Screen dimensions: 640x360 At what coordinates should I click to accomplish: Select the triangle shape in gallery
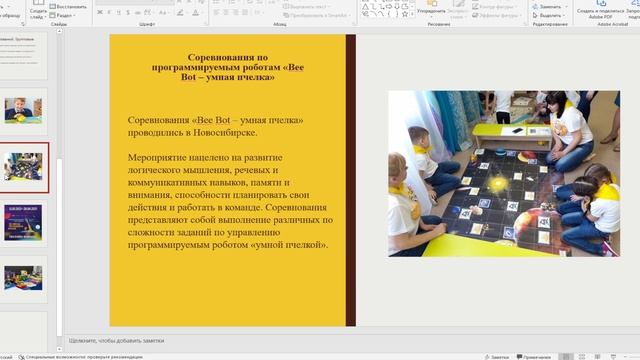click(x=365, y=7)
